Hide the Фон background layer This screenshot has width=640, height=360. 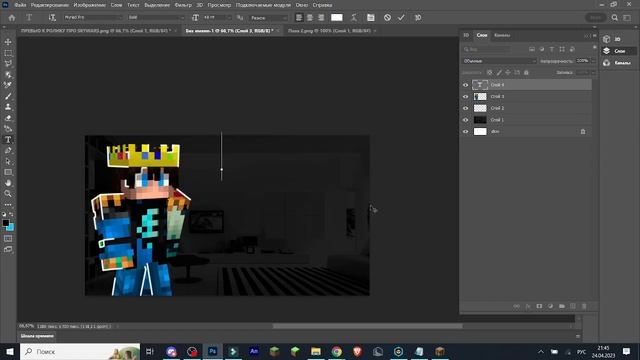tap(466, 132)
